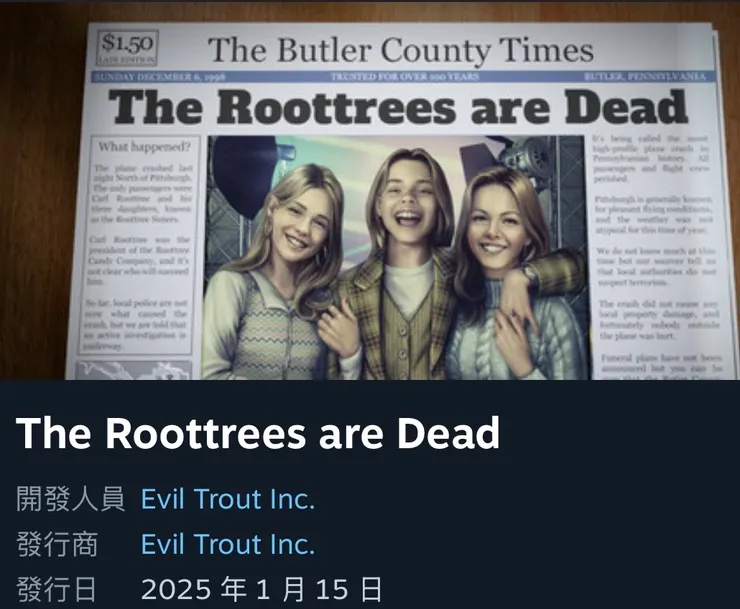Click the What happened? sidebar heading
The width and height of the screenshot is (740, 609).
tap(144, 147)
